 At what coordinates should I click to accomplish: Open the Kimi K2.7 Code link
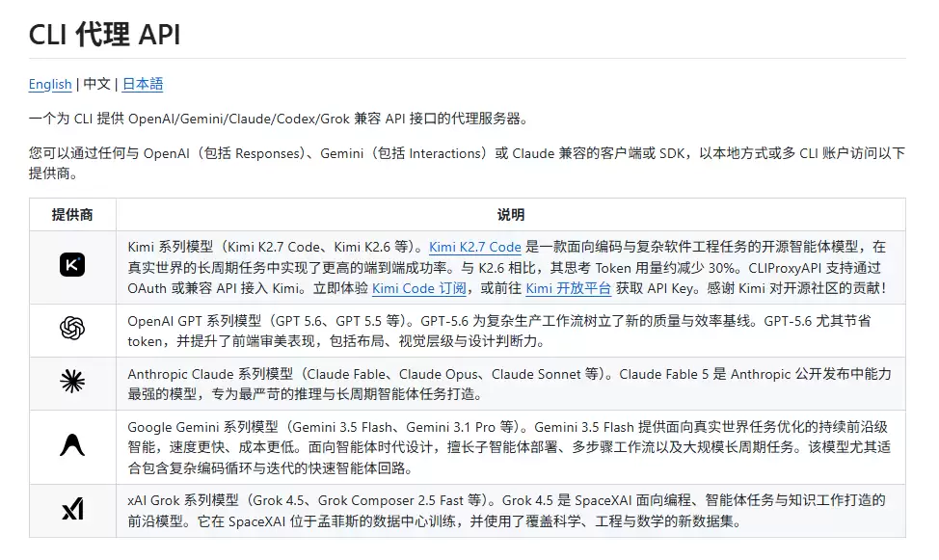475,247
